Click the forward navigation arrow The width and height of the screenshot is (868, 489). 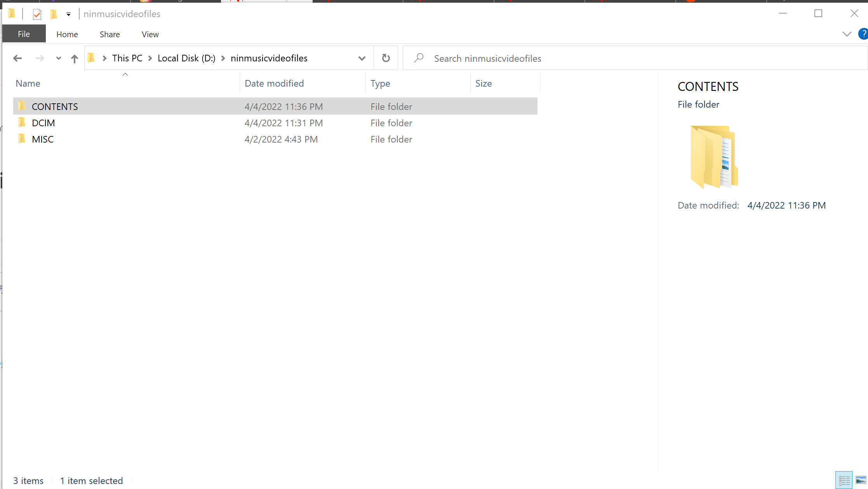point(40,58)
